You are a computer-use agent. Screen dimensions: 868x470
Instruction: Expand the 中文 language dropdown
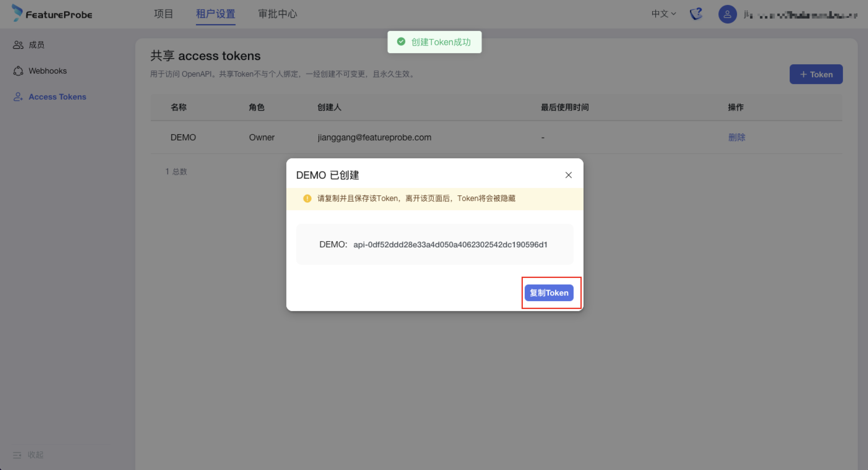coord(663,14)
